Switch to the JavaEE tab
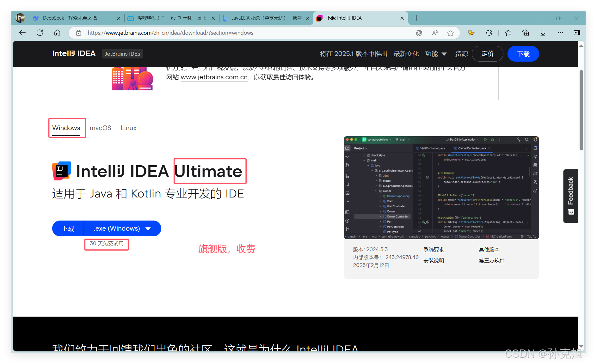Viewport: 597px width, 364px height. pos(266,18)
